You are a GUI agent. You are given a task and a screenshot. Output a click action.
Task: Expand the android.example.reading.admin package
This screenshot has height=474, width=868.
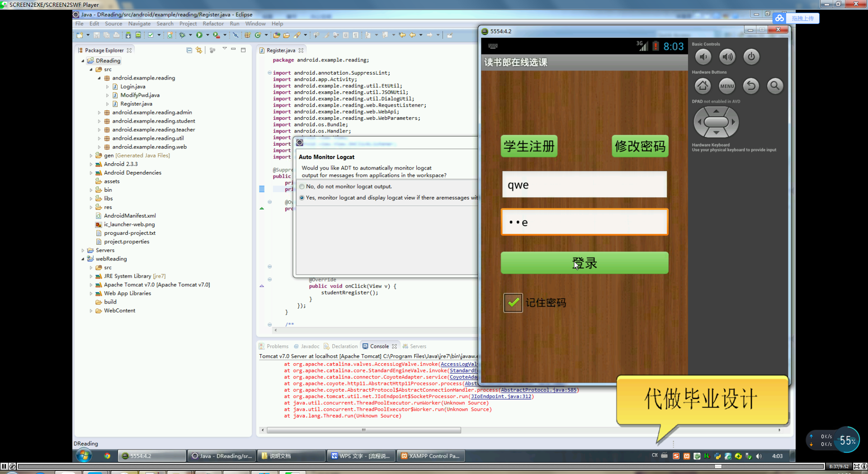(99, 113)
